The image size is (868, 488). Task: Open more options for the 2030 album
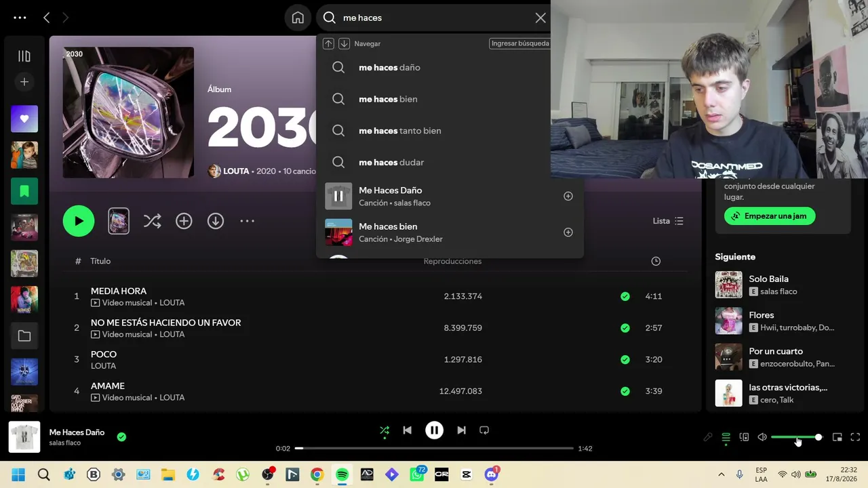pyautogui.click(x=247, y=221)
